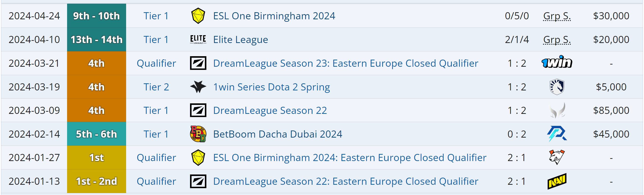Click the Team Falcons blue logo
This screenshot has width=644, height=195.
557,134
